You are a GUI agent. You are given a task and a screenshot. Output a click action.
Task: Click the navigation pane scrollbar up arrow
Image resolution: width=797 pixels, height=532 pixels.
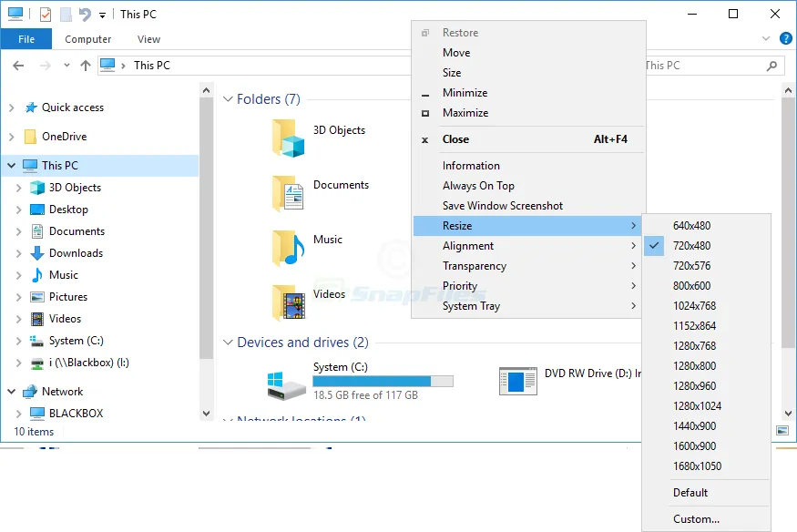pos(206,90)
